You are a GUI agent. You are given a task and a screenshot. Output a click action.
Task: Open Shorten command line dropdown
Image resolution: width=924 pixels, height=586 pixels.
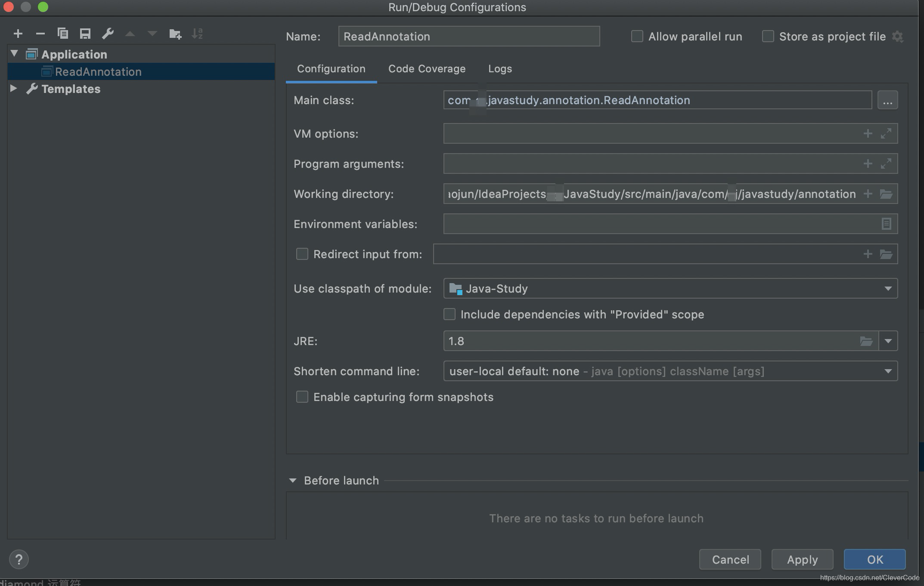887,371
